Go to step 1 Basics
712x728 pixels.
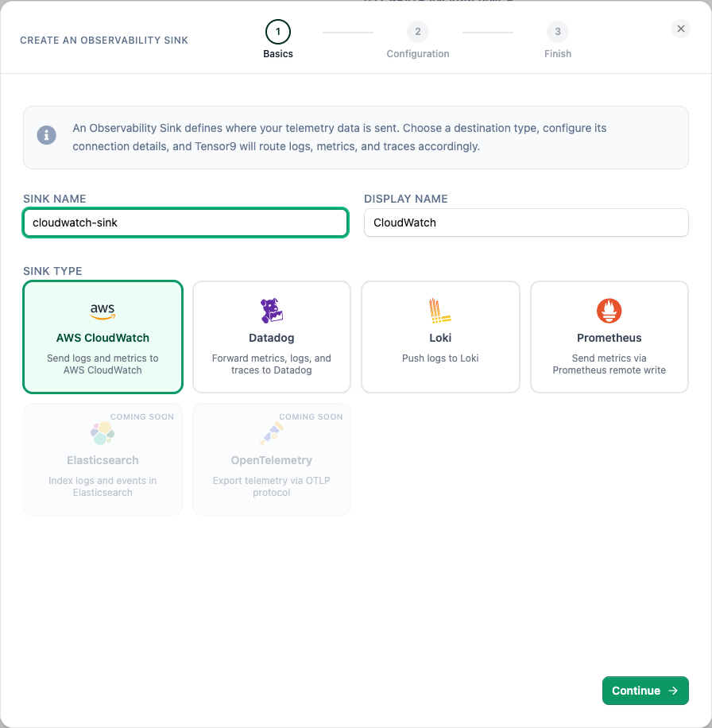click(278, 40)
